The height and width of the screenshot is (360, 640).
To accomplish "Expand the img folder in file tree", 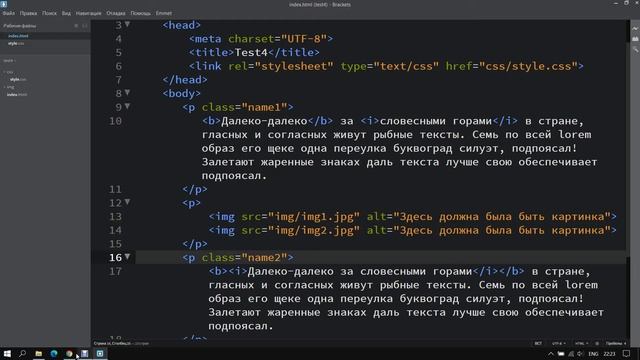I will (x=9, y=87).
